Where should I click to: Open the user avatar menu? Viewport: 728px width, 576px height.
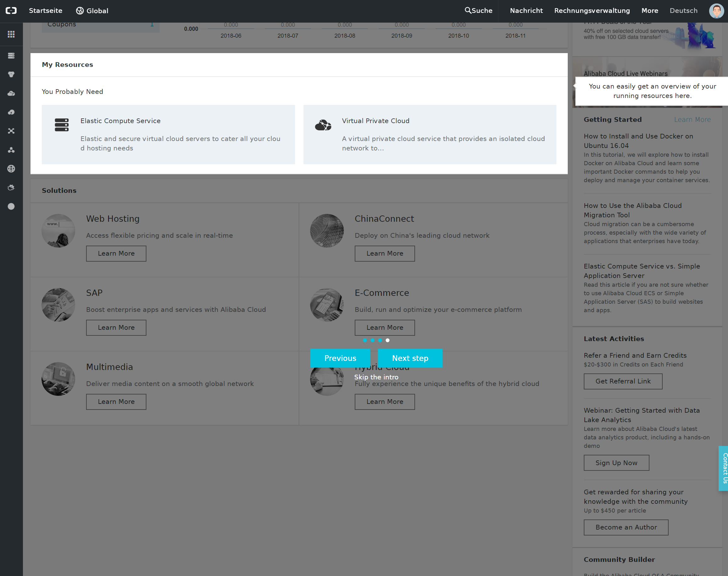click(716, 11)
